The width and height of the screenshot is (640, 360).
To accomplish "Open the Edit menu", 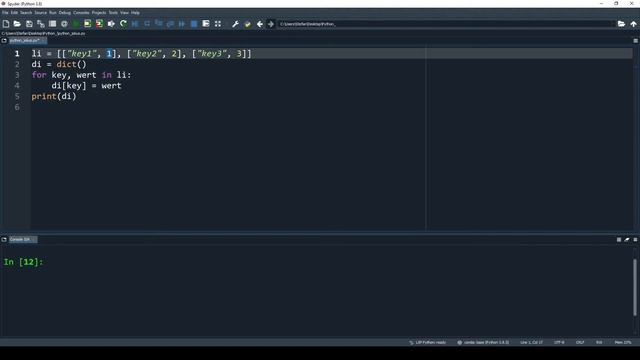I will (x=14, y=13).
